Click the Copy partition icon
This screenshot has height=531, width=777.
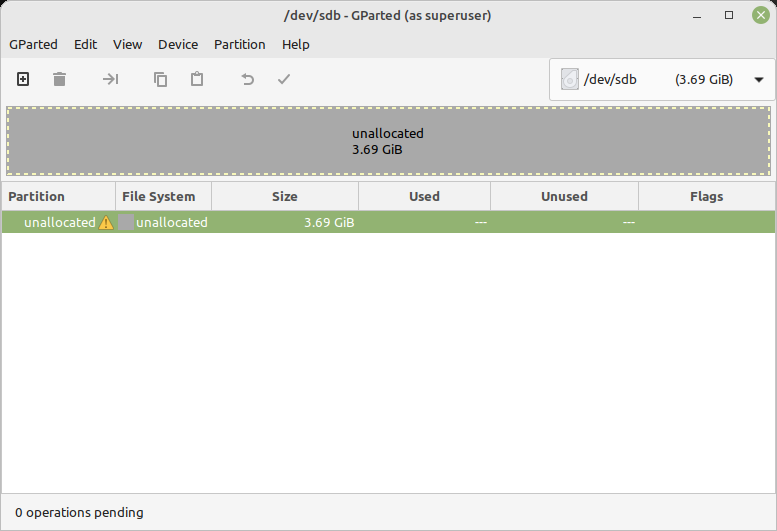point(160,79)
